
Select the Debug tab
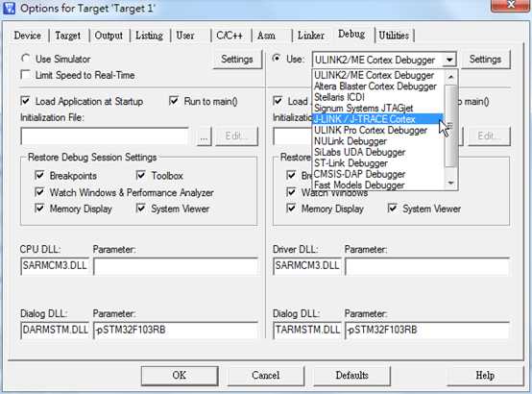[351, 34]
